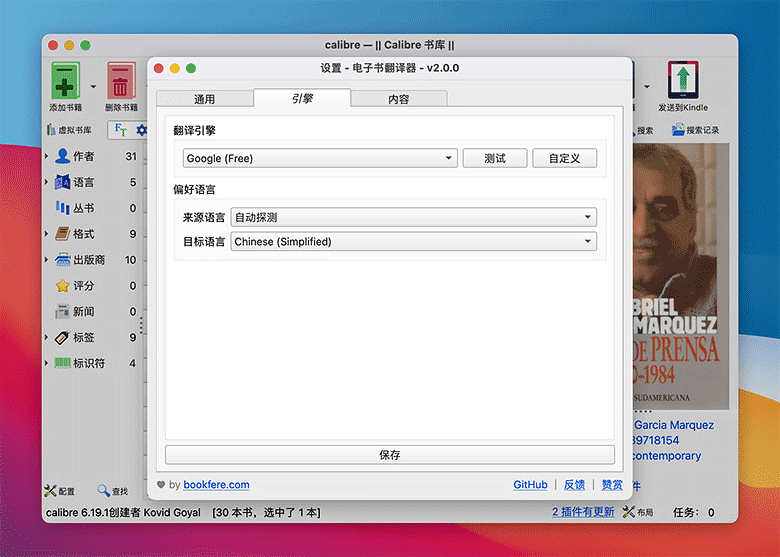Click the 搜索 search button in calibre

coord(645,130)
